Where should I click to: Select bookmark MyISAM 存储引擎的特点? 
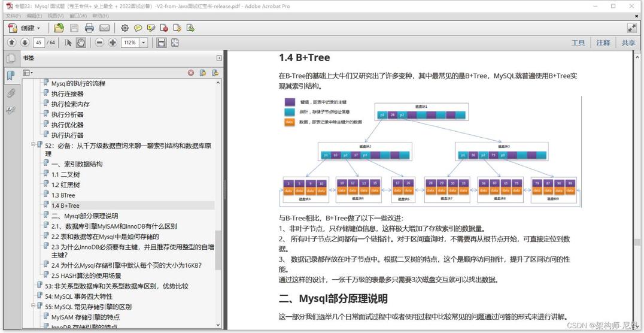[x=86, y=317]
